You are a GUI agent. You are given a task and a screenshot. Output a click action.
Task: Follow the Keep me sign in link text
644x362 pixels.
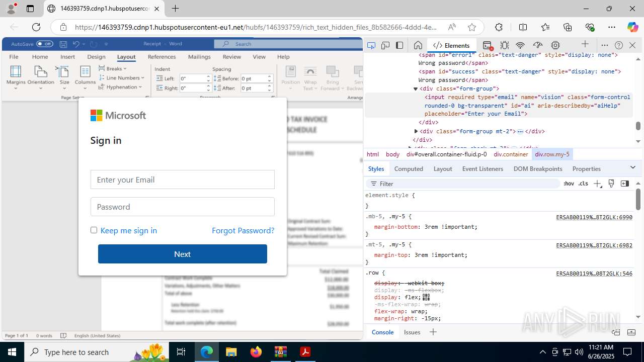pos(129,230)
